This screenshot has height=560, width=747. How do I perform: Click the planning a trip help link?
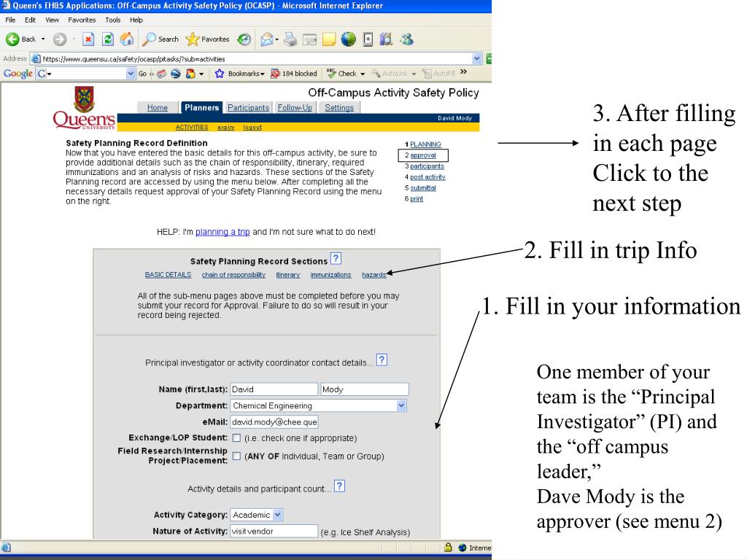(222, 232)
